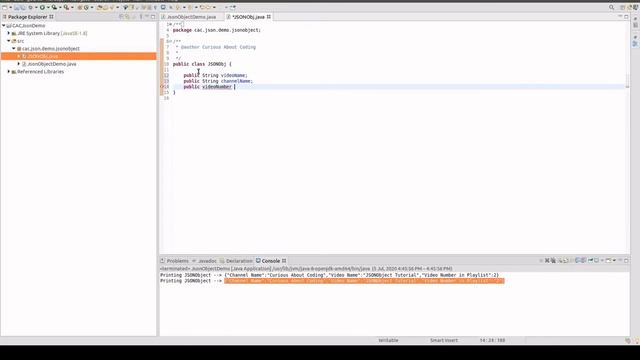Viewport: 640px width, 360px height.
Task: Click the New Java Class toolbar icon
Action: click(86, 7)
